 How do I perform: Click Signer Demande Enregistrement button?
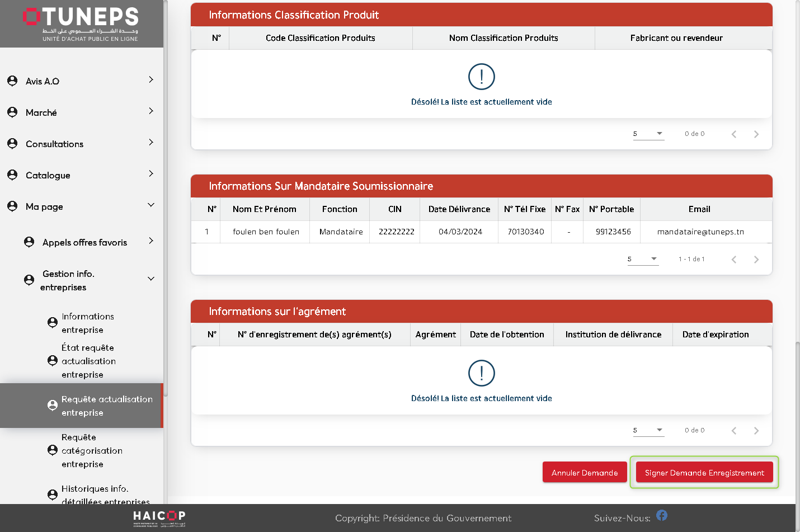coord(704,473)
